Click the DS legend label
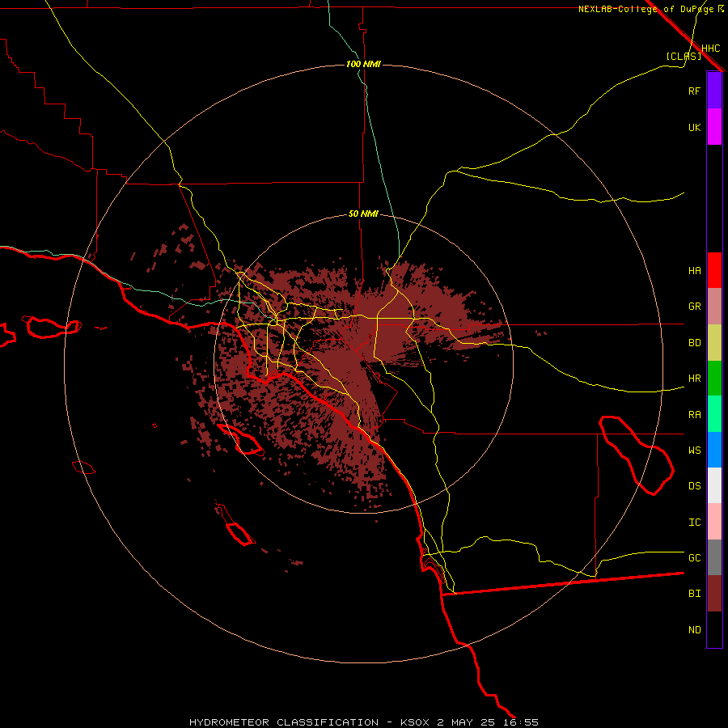The height and width of the screenshot is (728, 728). click(694, 485)
